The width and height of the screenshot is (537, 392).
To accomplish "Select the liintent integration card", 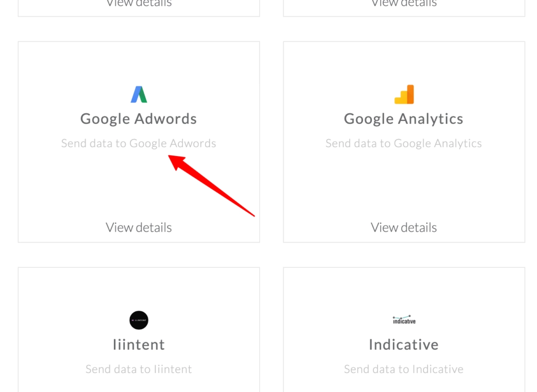I will pos(138,329).
